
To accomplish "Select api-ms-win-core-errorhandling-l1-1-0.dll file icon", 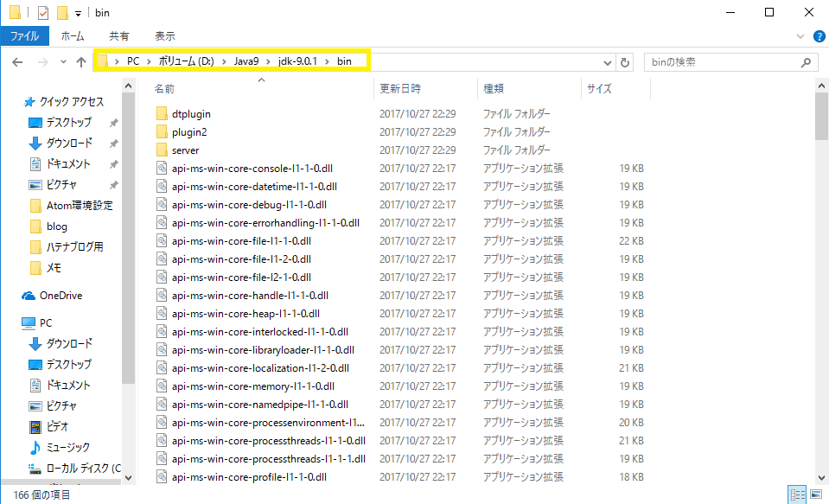I will [x=162, y=223].
